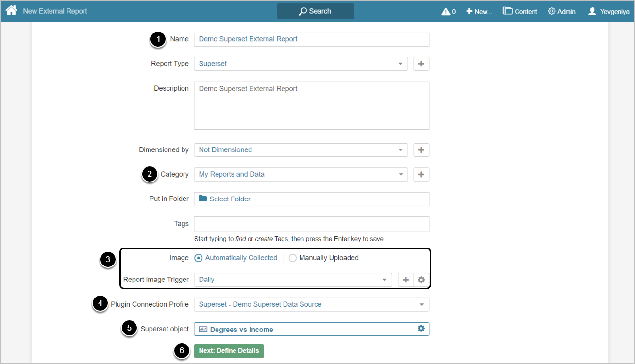The height and width of the screenshot is (364, 635).
Task: Click Next: Define Details button
Action: click(x=229, y=351)
